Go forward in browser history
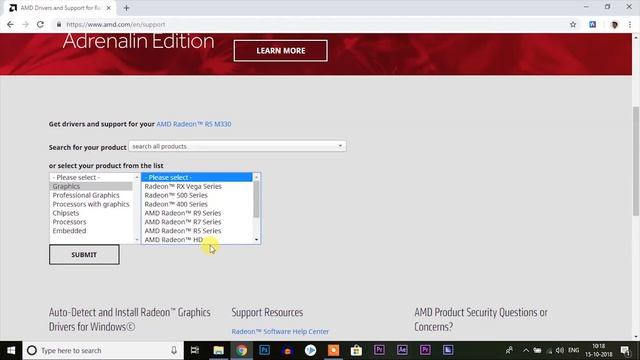Viewport: 640px width, 360px height. click(x=25, y=24)
